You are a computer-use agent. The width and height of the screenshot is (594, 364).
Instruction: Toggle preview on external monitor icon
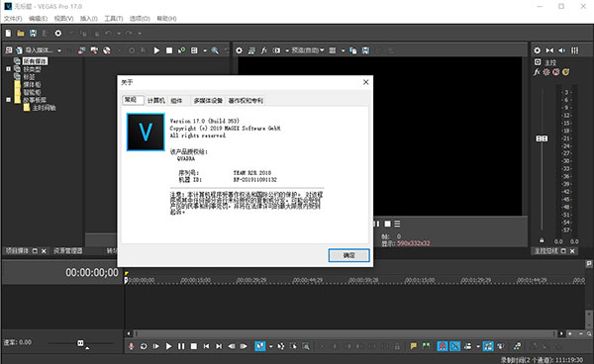(251, 50)
